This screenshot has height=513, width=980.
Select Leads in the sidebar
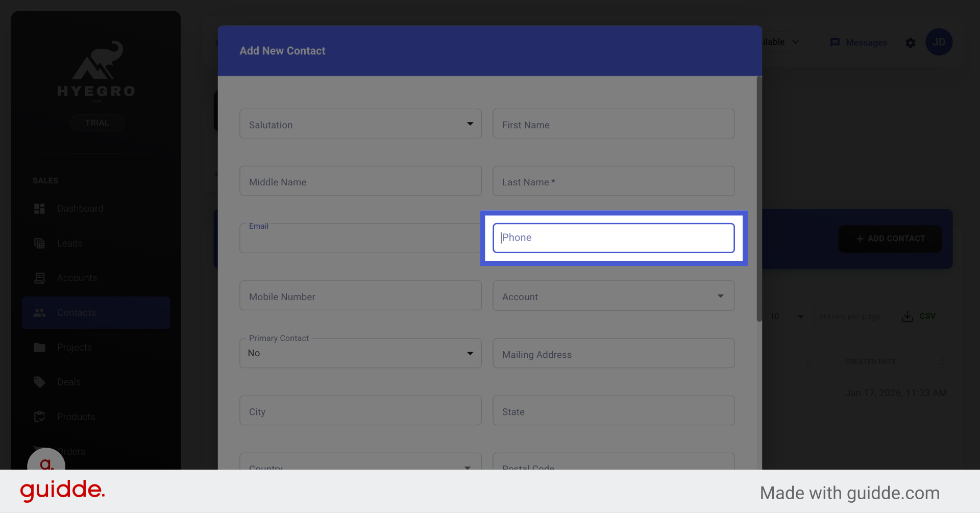tap(69, 243)
